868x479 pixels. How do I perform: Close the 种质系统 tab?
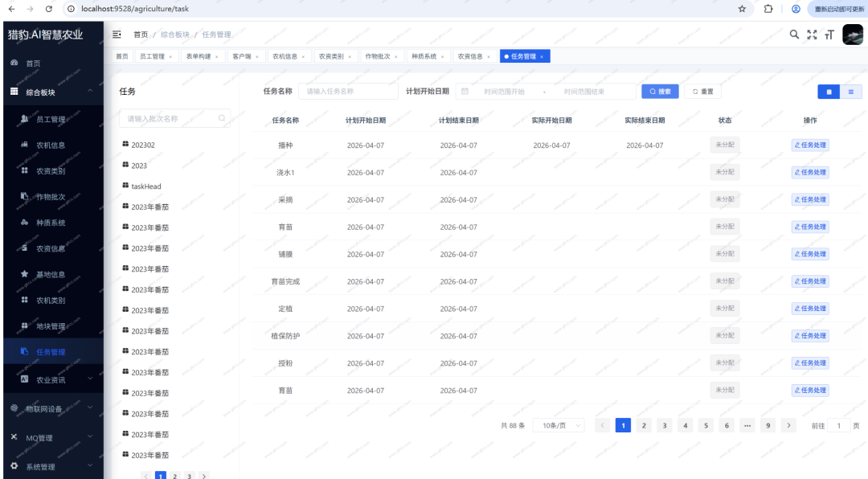(442, 56)
